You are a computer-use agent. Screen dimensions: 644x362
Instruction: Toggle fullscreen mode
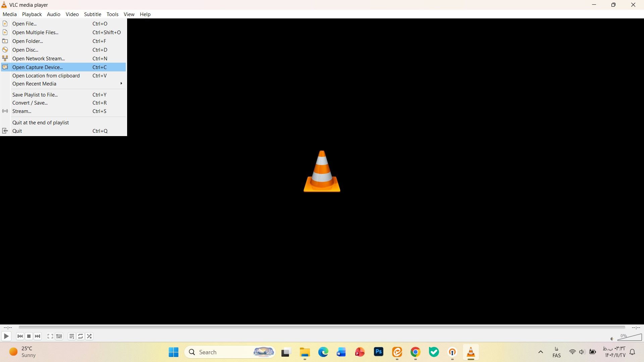click(x=50, y=336)
